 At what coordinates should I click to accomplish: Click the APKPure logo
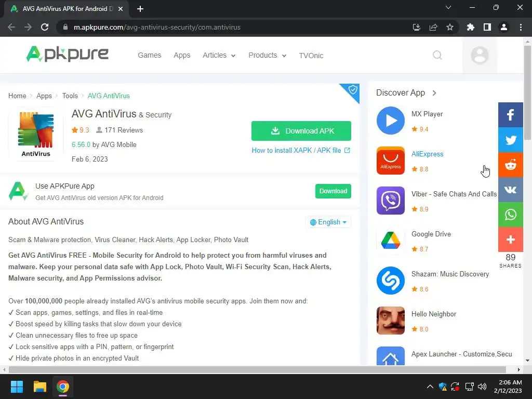[x=67, y=54]
